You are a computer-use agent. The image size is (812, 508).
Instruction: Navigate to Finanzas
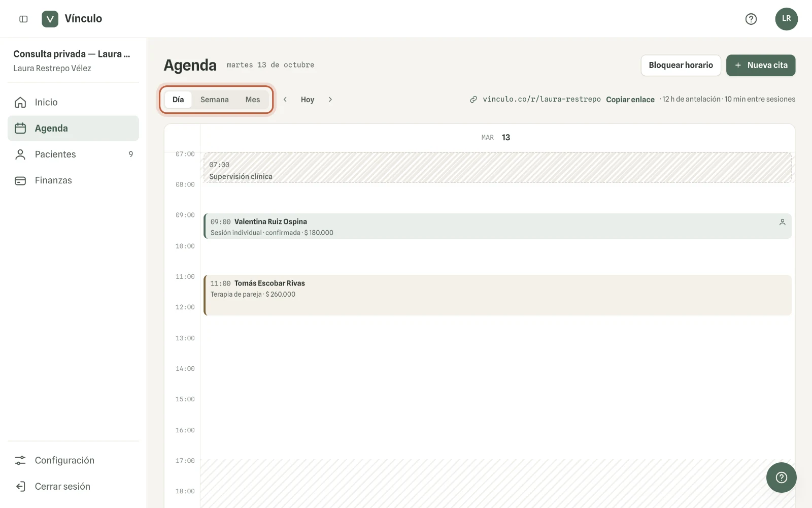click(x=73, y=180)
